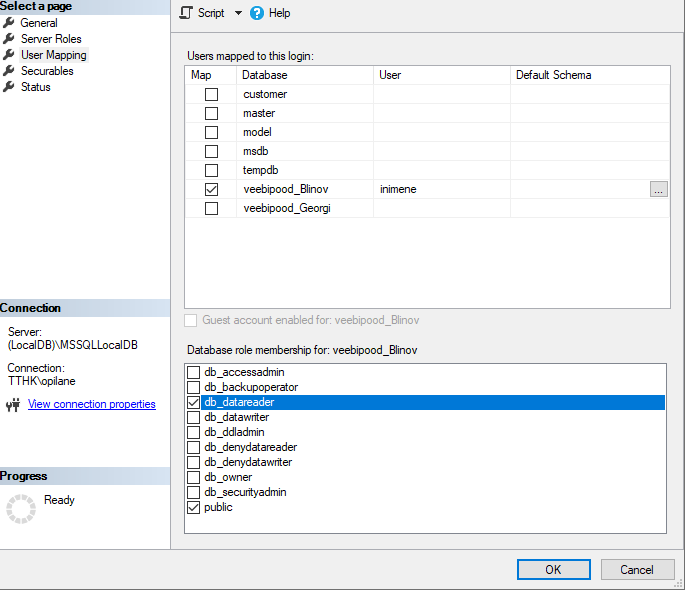
Task: Click the wrench icon beside Securables
Action: (9, 70)
